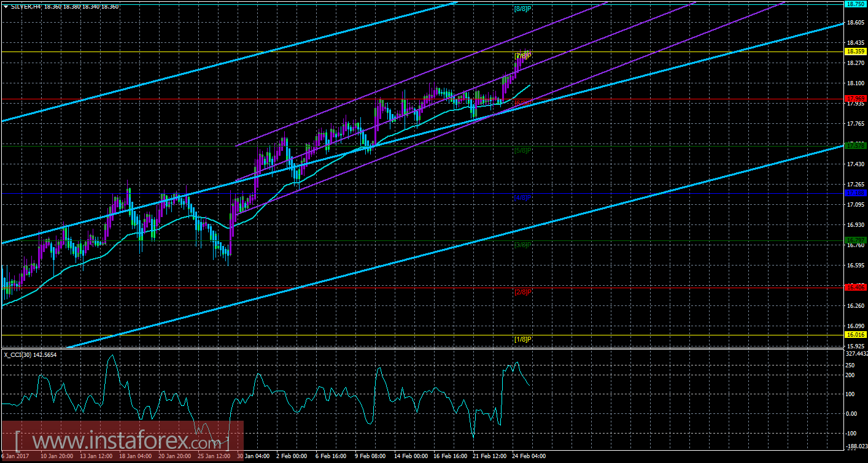Viewport: 868px width, 463px height.
Task: Click the 16.595 price axis value
Action: pyautogui.click(x=855, y=266)
